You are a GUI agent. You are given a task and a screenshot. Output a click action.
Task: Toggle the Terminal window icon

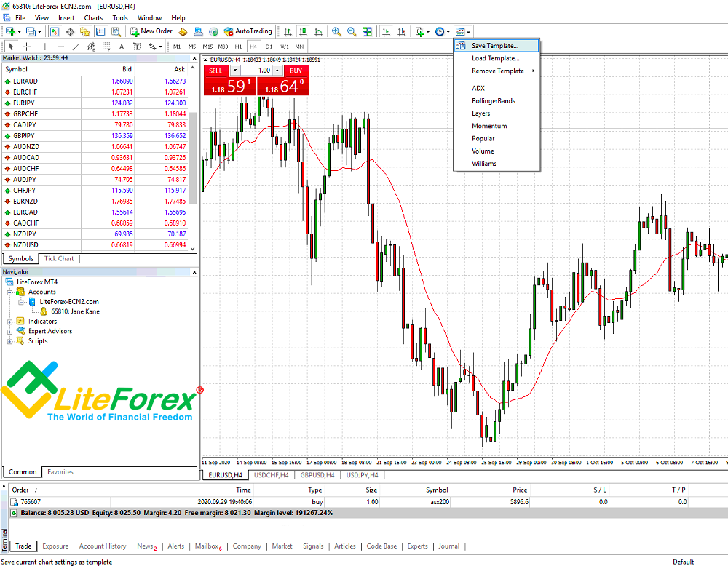(x=100, y=31)
